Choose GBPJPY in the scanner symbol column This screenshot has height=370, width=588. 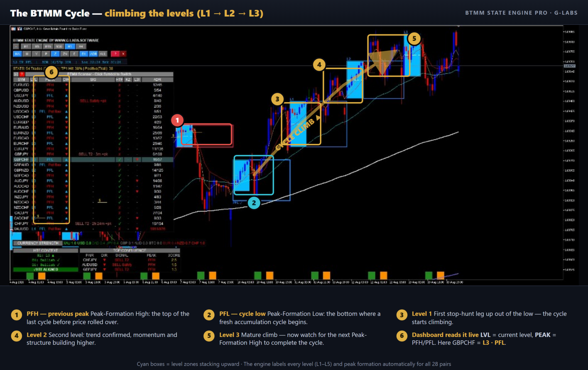(21, 154)
